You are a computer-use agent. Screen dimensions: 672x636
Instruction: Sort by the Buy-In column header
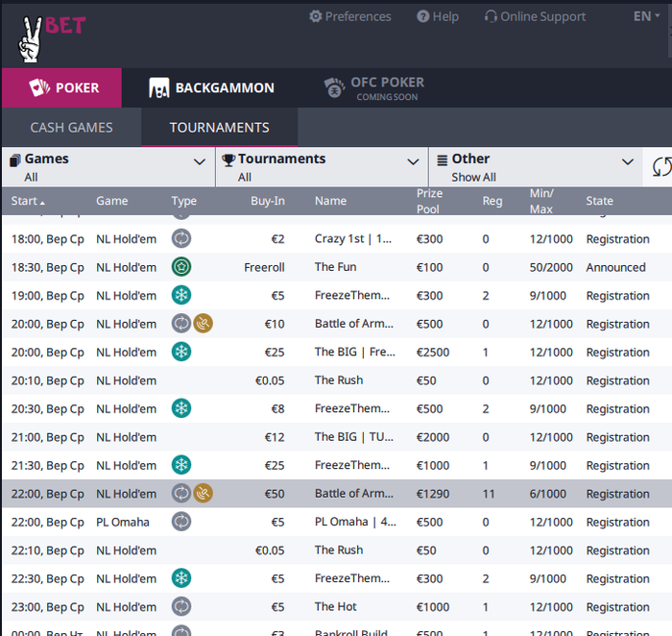coord(268,201)
